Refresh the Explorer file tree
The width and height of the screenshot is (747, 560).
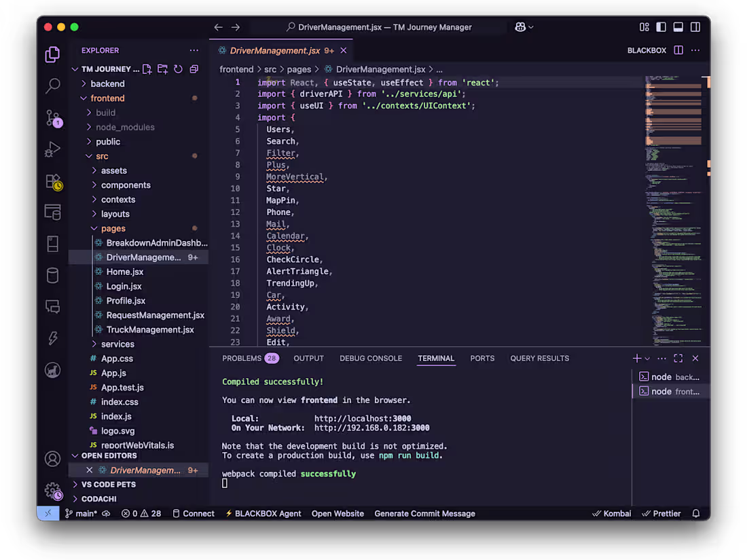click(178, 69)
